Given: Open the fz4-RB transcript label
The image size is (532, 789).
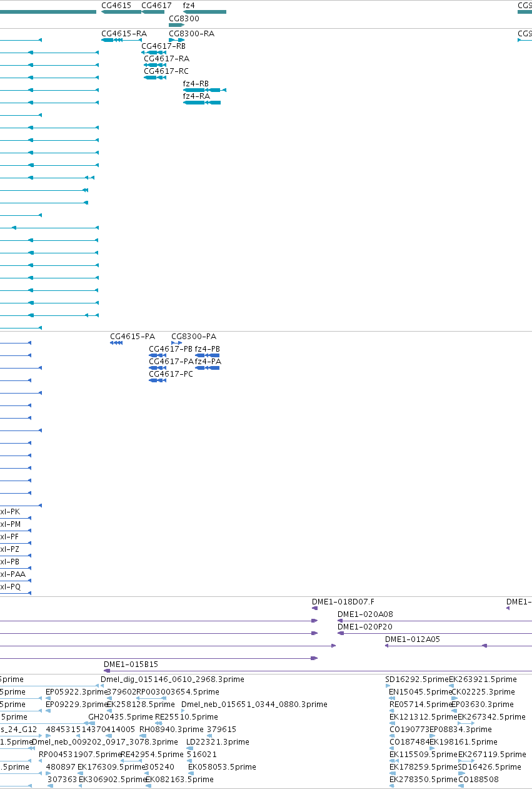Looking at the screenshot, I should click(x=196, y=84).
